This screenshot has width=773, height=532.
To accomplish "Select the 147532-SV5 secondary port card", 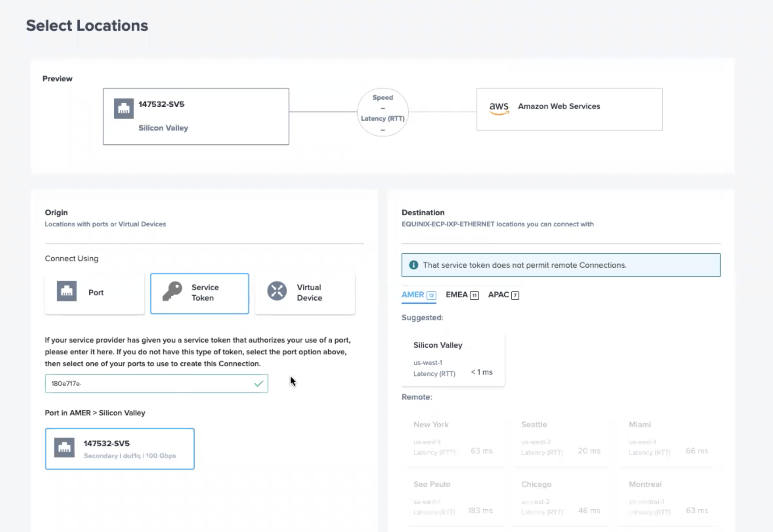I will pyautogui.click(x=119, y=449).
